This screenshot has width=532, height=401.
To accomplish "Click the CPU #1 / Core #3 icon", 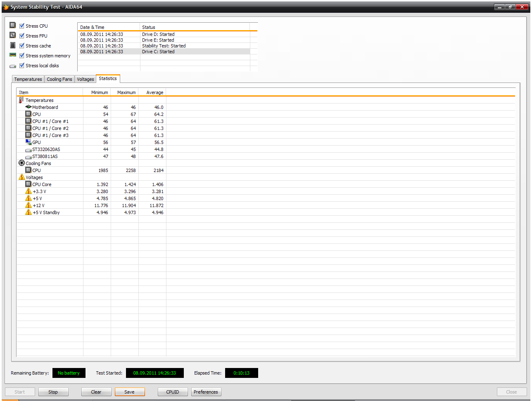I will pos(28,135).
